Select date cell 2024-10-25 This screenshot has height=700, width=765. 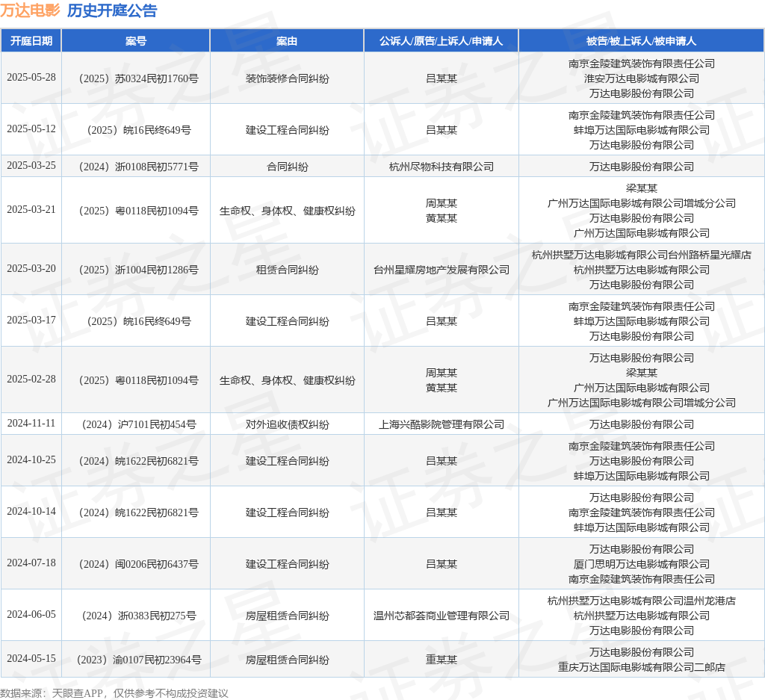(x=31, y=460)
